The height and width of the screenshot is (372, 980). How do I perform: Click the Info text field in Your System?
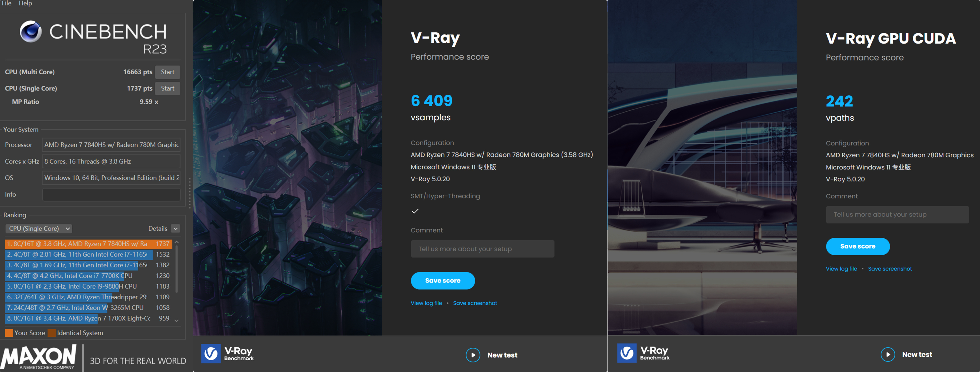(111, 194)
